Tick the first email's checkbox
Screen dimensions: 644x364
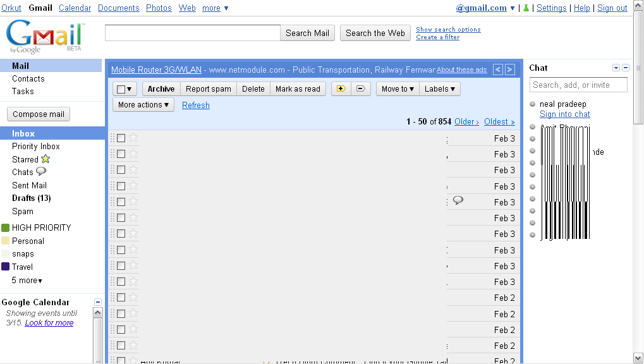coord(121,138)
